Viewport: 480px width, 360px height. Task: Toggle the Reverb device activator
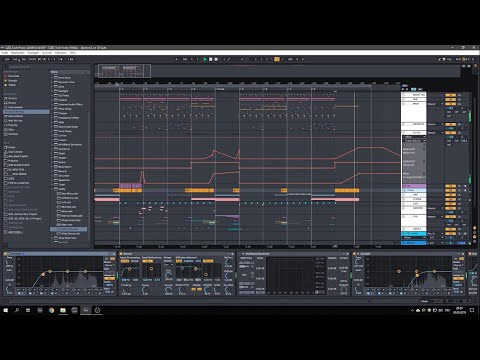(121, 254)
